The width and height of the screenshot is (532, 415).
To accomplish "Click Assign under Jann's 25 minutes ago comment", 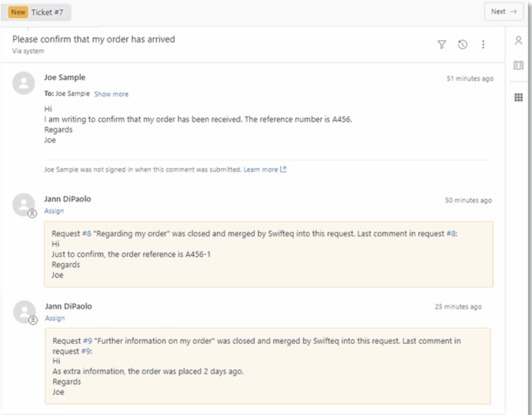I will coord(55,318).
